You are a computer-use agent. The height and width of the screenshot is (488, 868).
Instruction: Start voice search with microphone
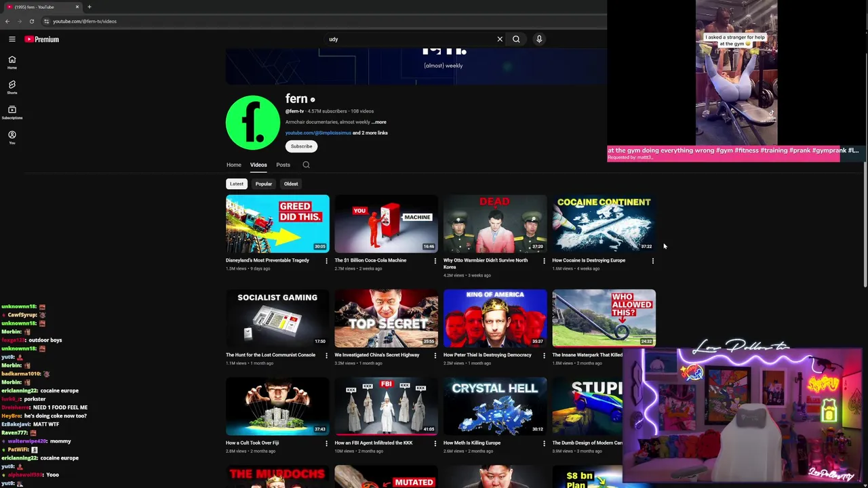539,39
